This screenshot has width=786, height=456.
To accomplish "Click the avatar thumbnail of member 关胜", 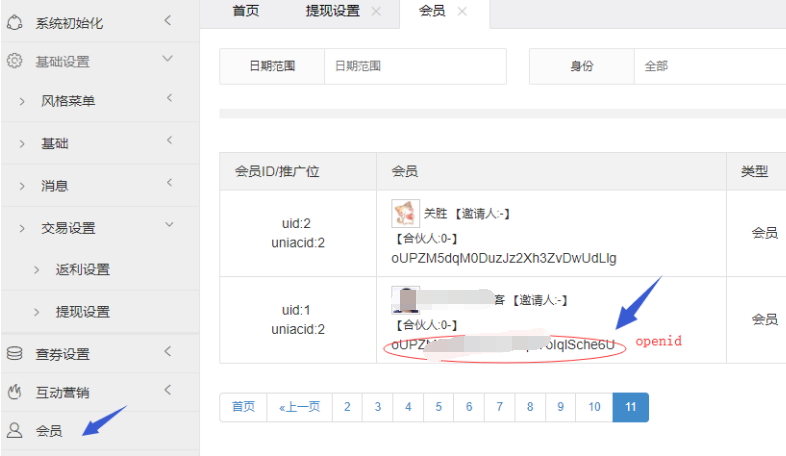I will 405,213.
